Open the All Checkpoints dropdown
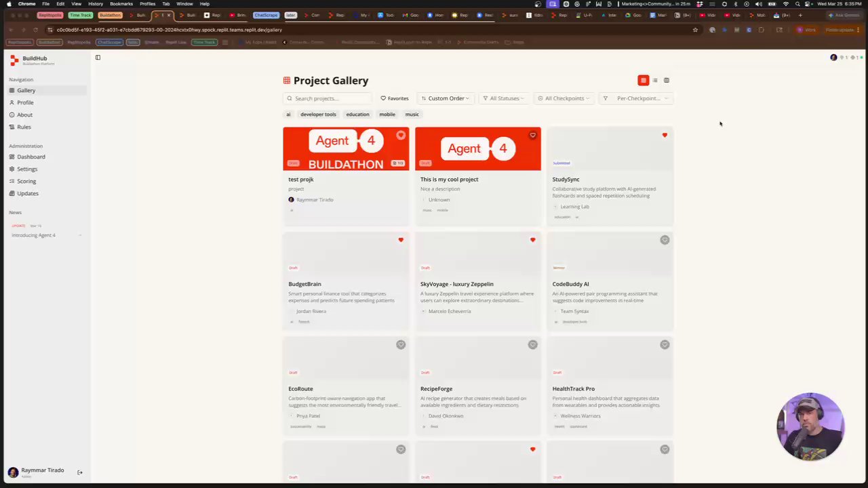 tap(564, 98)
